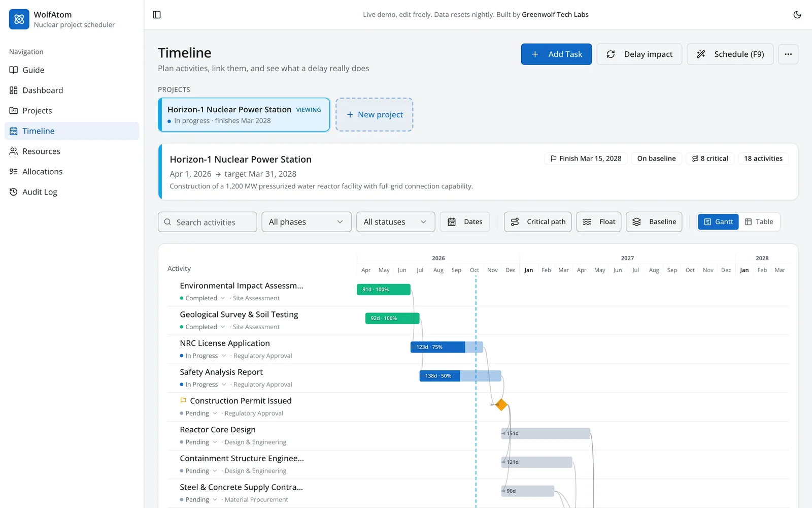The image size is (812, 508).
Task: Open Resources navigation item
Action: (72, 151)
